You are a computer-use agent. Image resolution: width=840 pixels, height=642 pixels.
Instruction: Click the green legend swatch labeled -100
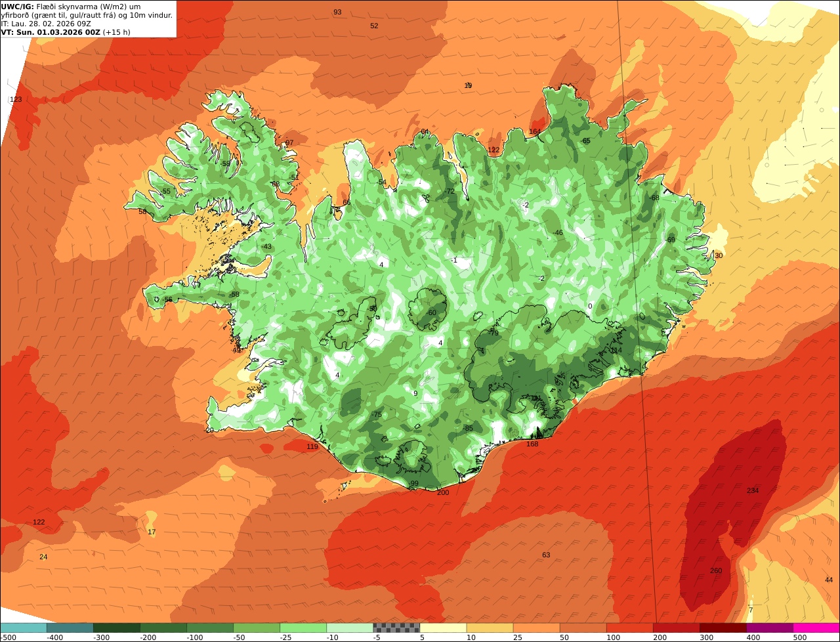[210, 628]
